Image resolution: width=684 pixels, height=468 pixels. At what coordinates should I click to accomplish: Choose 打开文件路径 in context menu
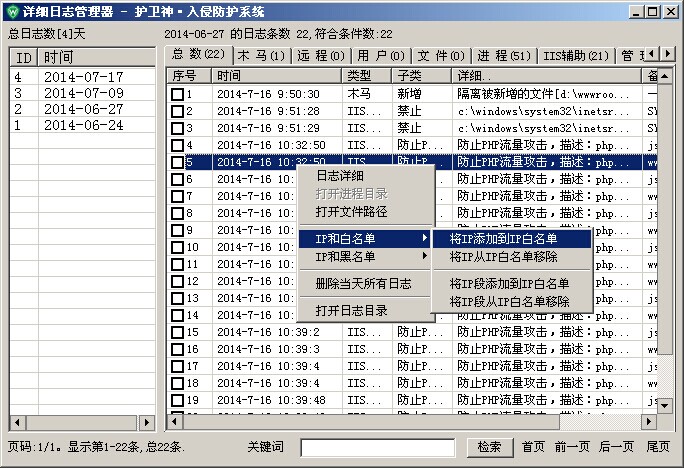click(365, 212)
